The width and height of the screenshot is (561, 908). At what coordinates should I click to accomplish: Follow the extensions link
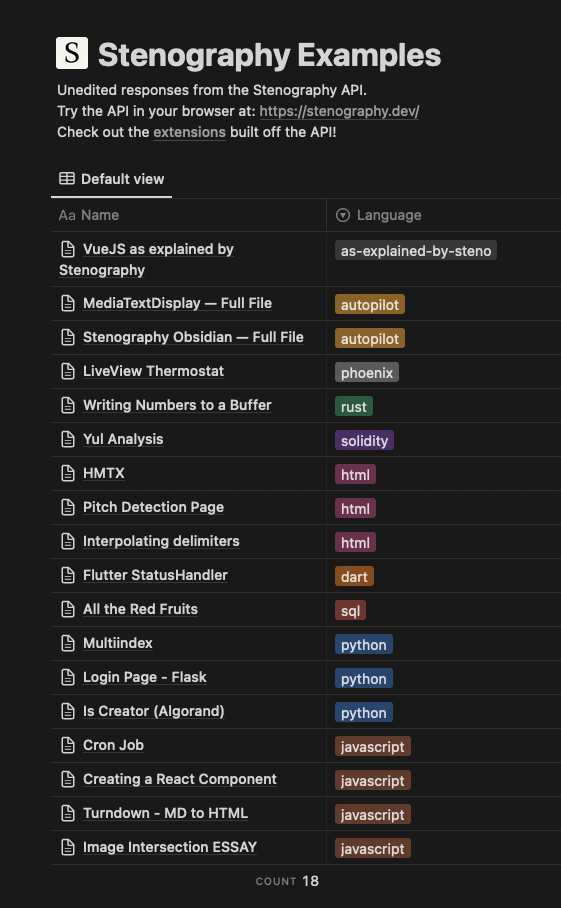pos(189,132)
